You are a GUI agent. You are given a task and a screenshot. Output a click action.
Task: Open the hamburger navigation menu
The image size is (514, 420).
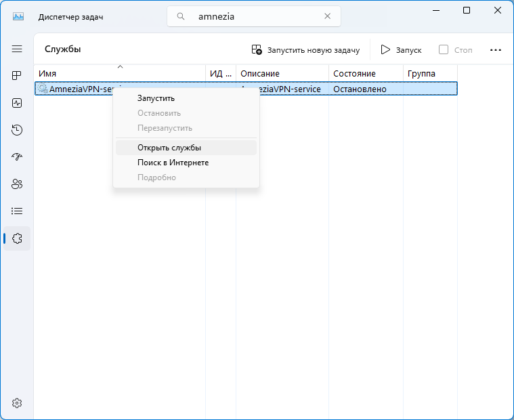[x=17, y=49]
